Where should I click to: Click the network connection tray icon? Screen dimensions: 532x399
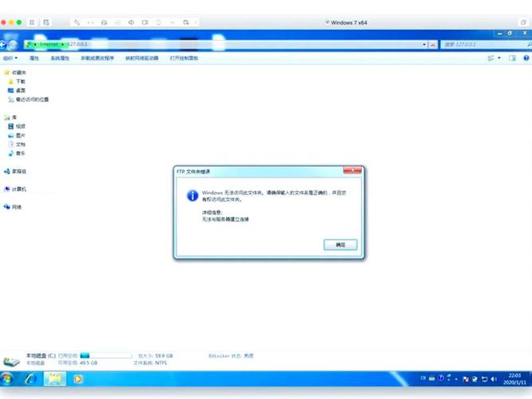coord(485,379)
